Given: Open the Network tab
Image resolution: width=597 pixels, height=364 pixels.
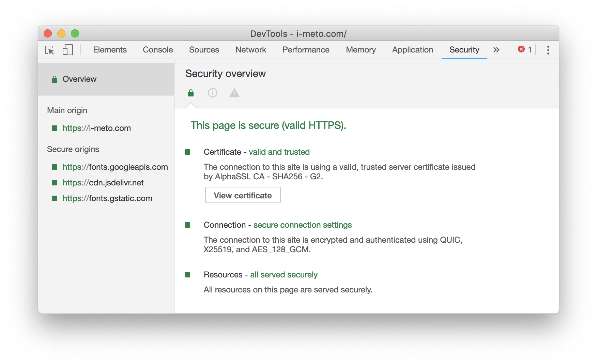Looking at the screenshot, I should pos(251,50).
